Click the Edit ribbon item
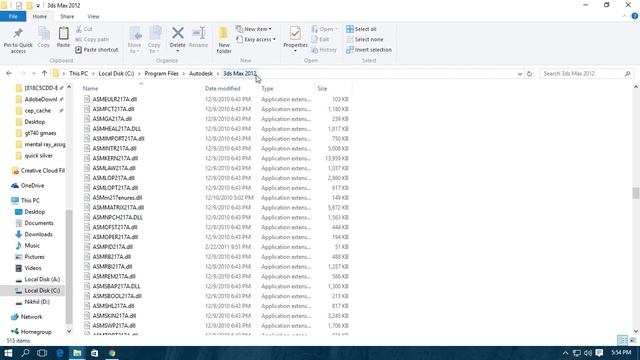Screen dimensions: 640x360 point(320,40)
